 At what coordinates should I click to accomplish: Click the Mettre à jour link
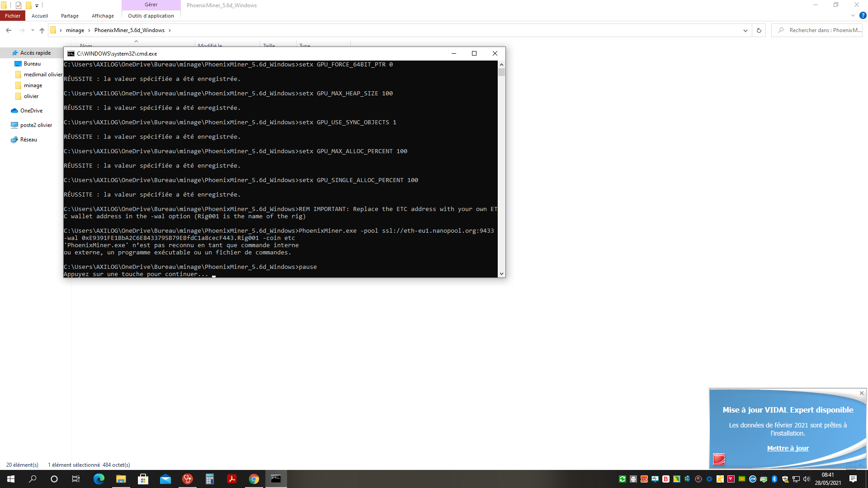pyautogui.click(x=788, y=448)
